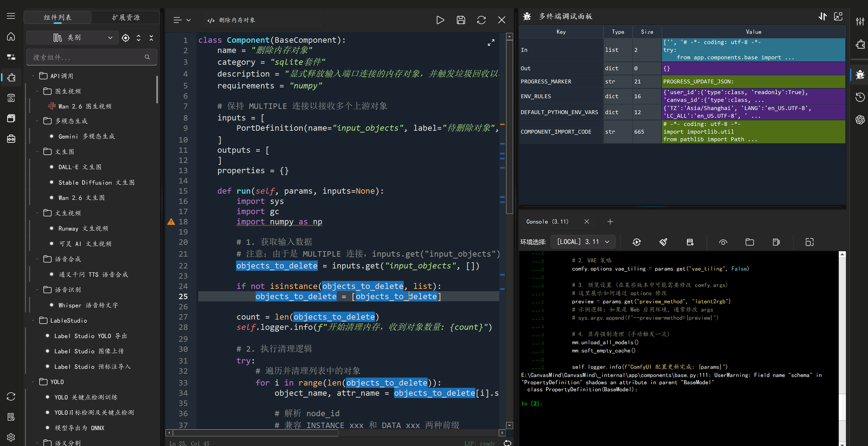This screenshot has width=868, height=446.
Task: Click the search magnifier icon
Action: click(x=147, y=57)
